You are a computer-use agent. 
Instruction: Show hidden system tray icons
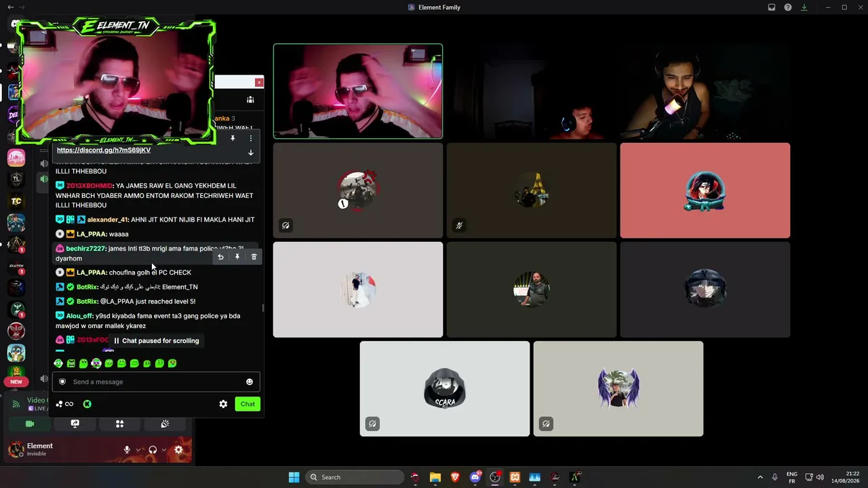point(759,477)
